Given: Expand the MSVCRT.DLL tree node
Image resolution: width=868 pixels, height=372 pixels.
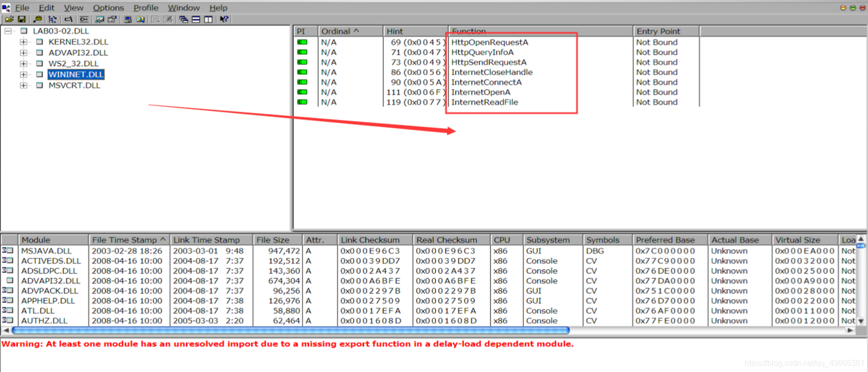Looking at the screenshot, I should click(24, 85).
